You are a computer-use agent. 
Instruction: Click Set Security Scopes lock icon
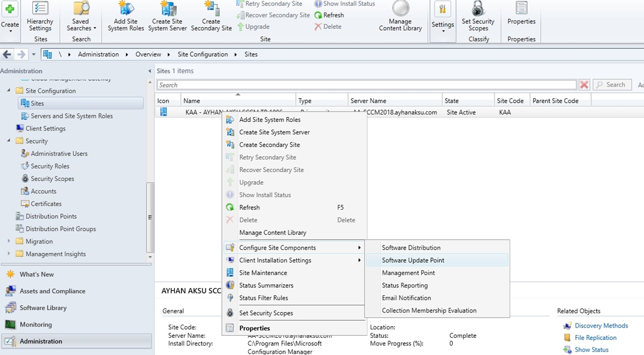pyautogui.click(x=478, y=9)
